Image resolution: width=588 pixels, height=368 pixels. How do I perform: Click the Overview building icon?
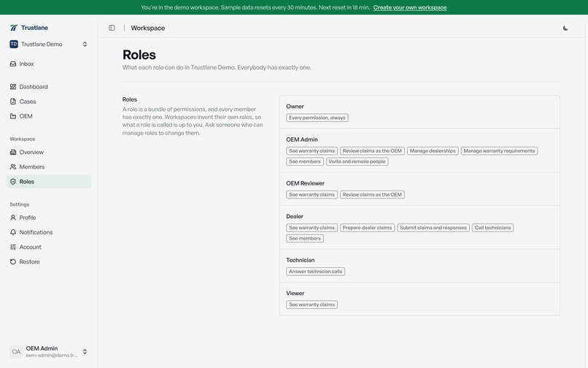(x=13, y=152)
